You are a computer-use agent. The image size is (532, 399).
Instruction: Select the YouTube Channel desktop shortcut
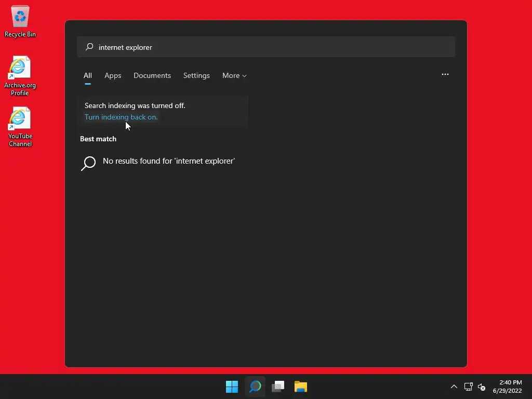20,127
